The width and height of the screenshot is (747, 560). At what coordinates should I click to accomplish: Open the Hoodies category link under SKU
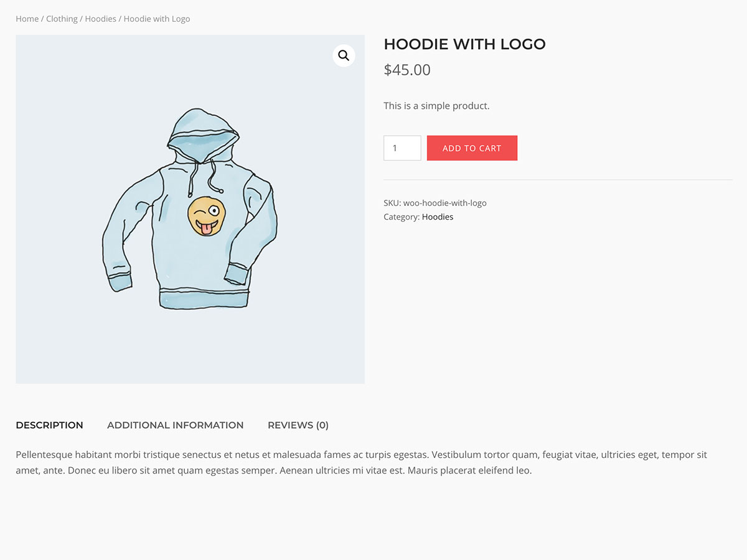pos(438,217)
